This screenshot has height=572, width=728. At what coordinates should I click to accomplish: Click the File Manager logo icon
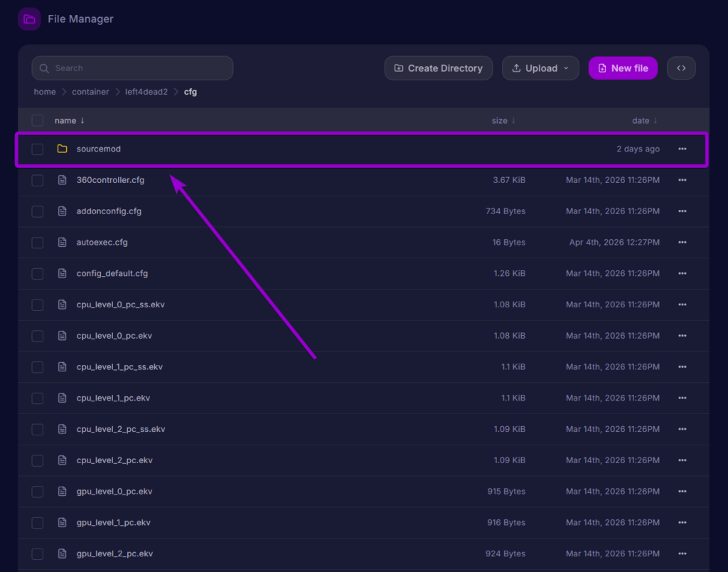pos(28,18)
